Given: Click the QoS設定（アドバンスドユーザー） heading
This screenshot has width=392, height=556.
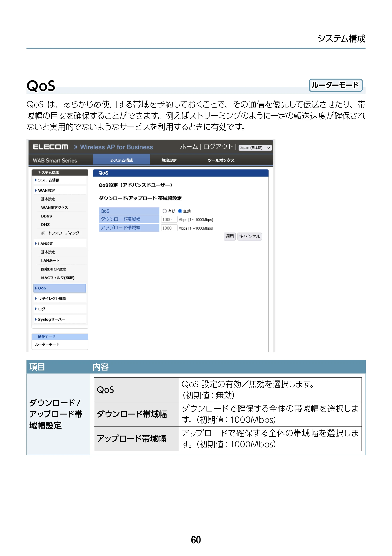Looking at the screenshot, I should click(x=135, y=185).
